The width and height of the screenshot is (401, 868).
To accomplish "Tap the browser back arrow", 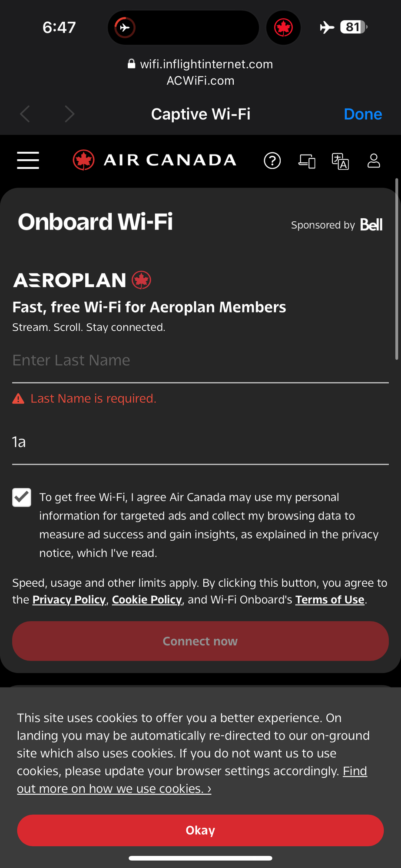I will click(25, 114).
